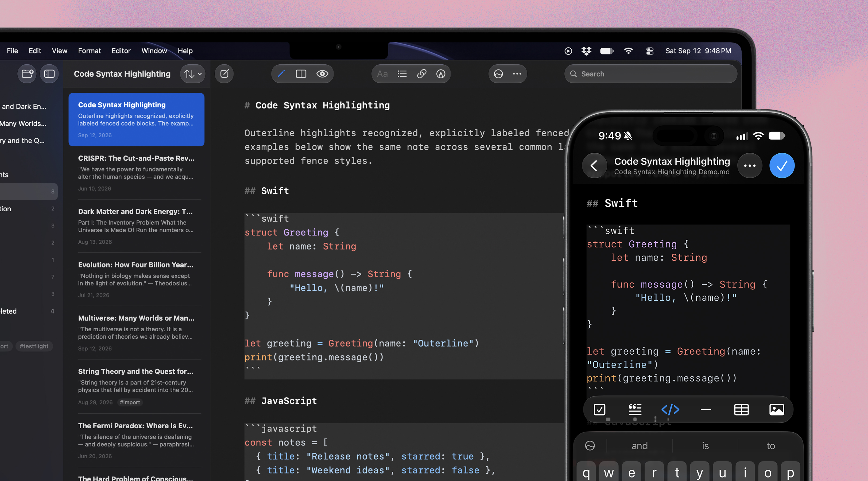
Task: Open the File menu
Action: coord(13,51)
